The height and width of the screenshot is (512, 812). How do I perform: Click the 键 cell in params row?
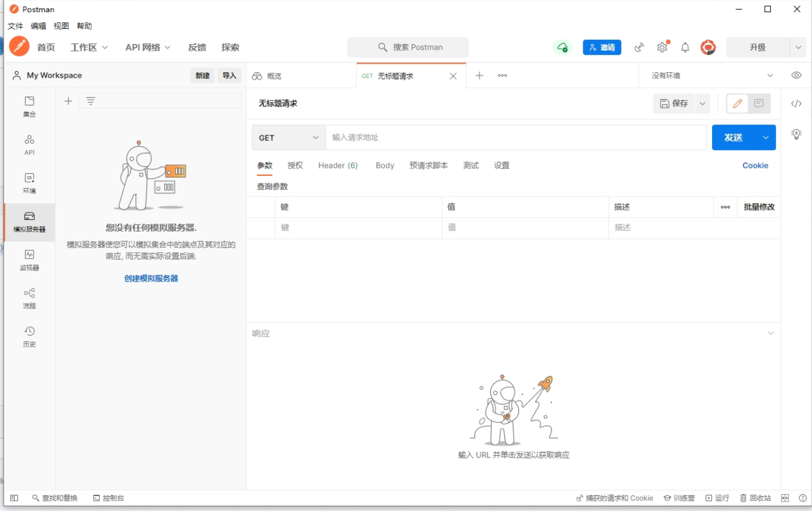point(359,228)
